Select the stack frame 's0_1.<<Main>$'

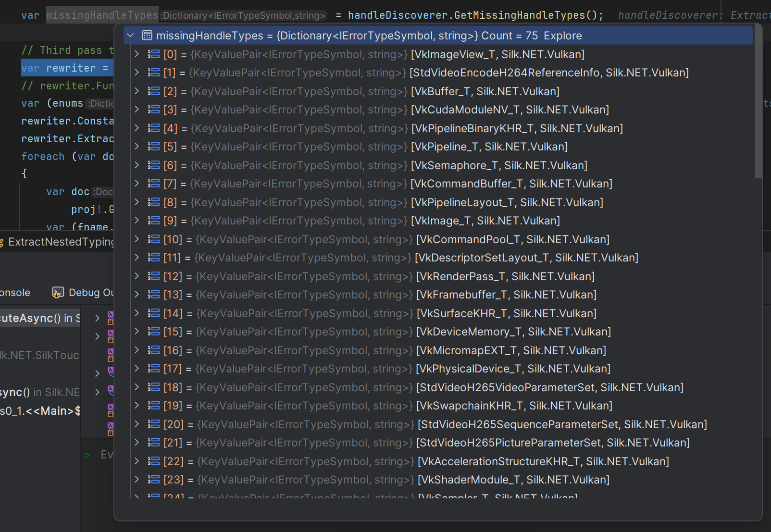click(x=40, y=411)
